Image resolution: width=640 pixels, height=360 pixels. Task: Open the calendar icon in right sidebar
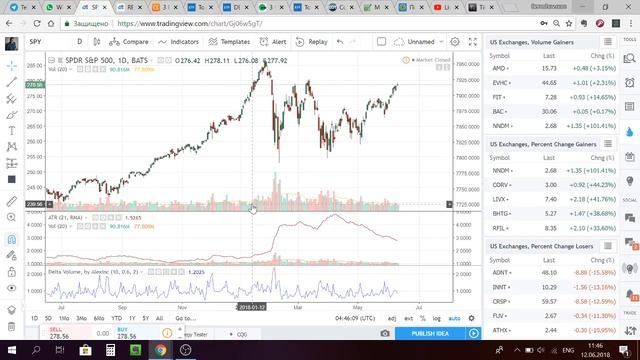click(x=629, y=156)
